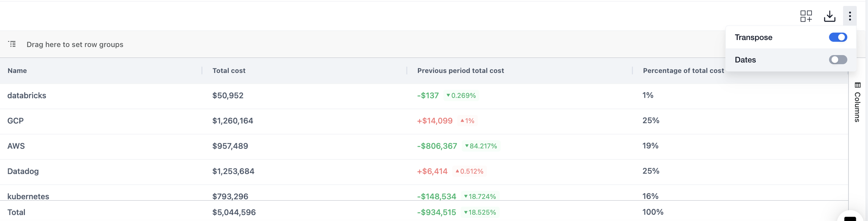Sort by the Name column header
Viewport: 868px width, 221px height.
(x=17, y=71)
